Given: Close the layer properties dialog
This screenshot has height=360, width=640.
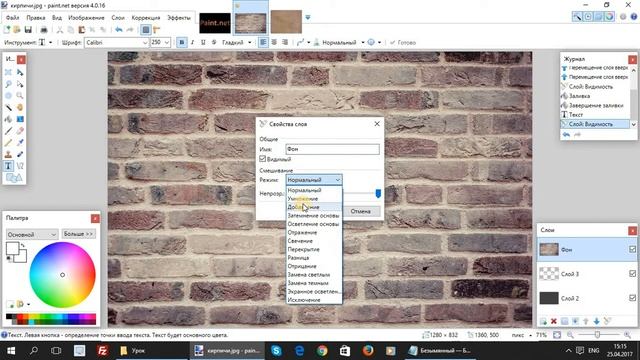Looking at the screenshot, I should [377, 124].
